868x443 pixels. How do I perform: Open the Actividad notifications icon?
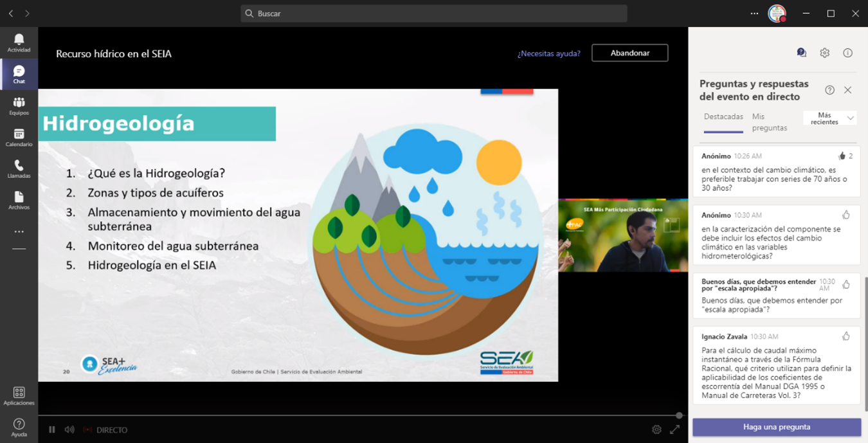(x=19, y=42)
